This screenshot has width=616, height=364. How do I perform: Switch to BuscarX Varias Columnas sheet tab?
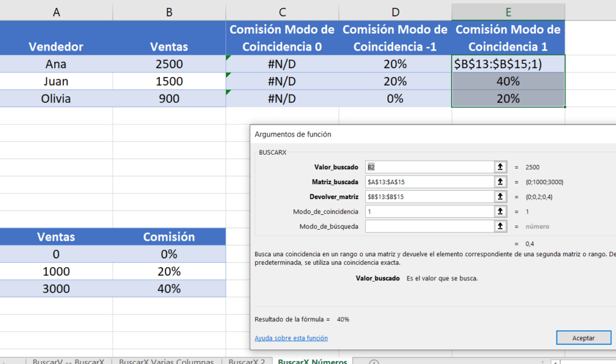[x=166, y=362]
